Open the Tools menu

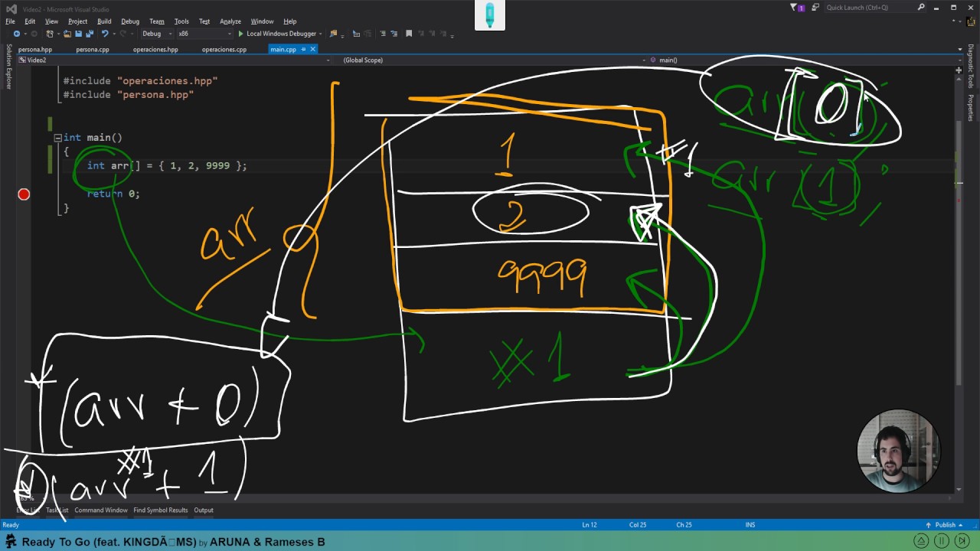181,21
